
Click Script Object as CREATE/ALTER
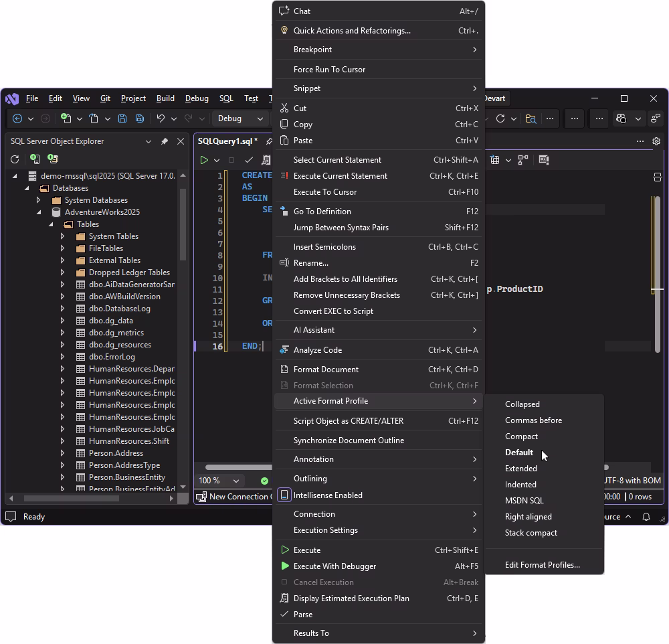pyautogui.click(x=379, y=421)
